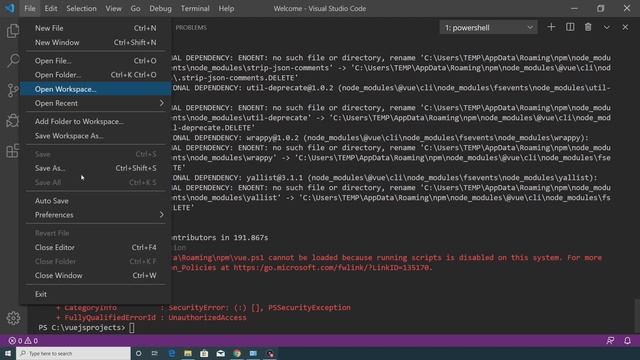
Task: Open the powershell terminal selector dropdown
Action: (x=489, y=27)
